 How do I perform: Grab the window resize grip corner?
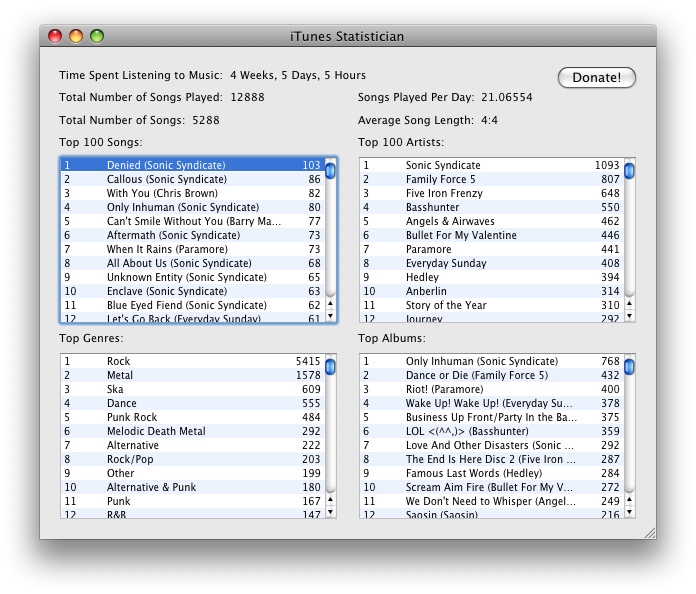650,533
